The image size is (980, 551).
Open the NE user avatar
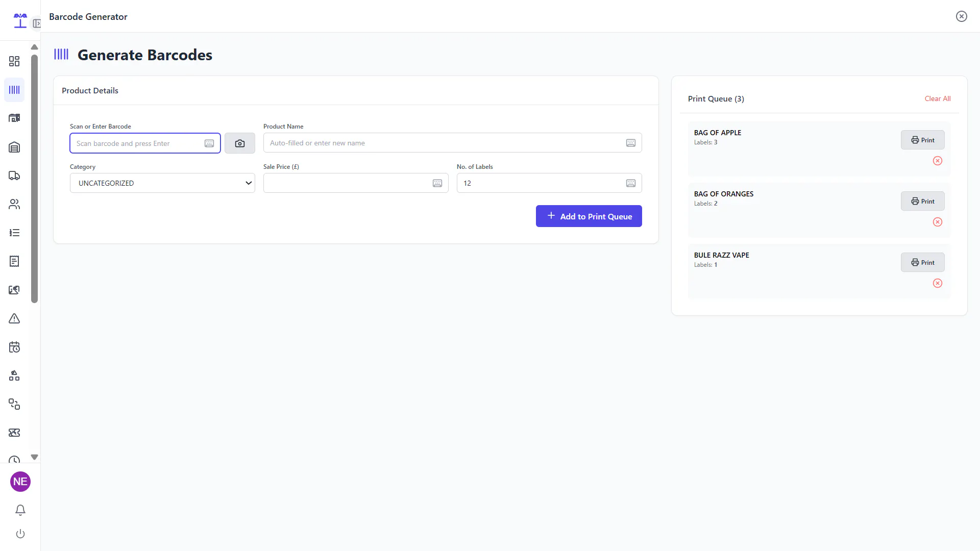click(x=20, y=482)
